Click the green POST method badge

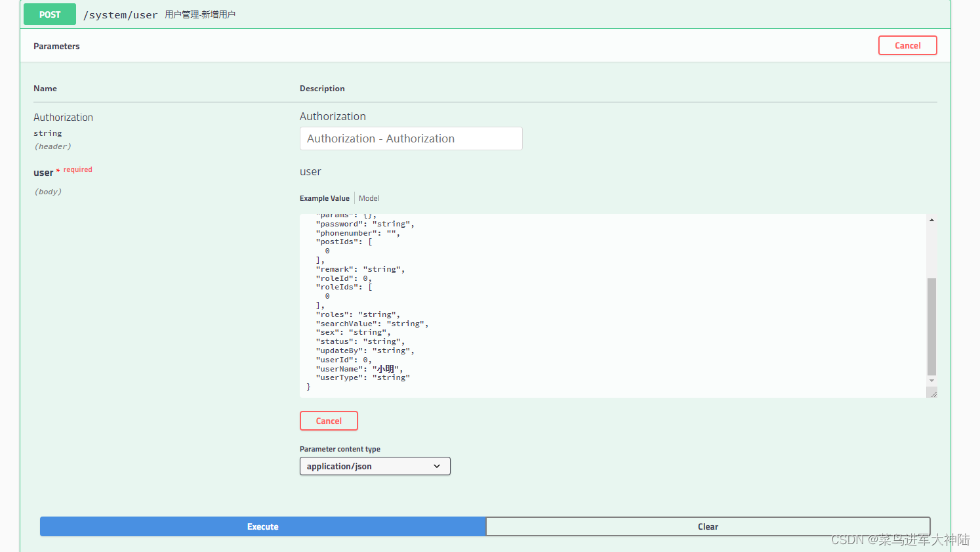coord(50,14)
